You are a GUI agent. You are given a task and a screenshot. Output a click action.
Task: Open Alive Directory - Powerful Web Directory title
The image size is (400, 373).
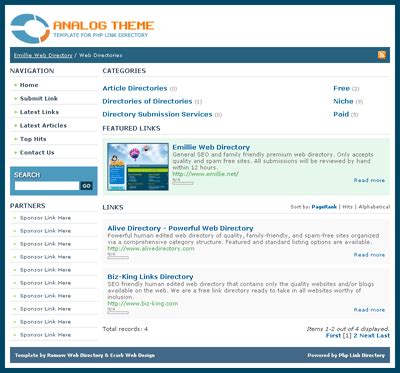180,228
